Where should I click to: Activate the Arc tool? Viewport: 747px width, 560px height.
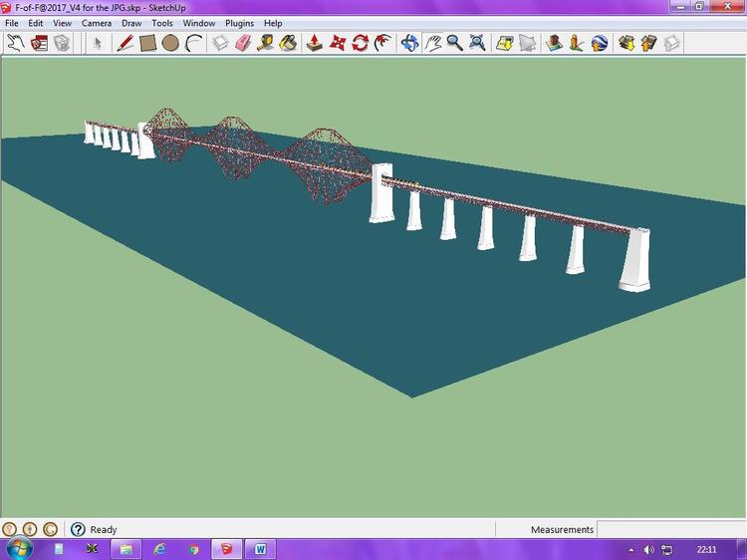[x=193, y=43]
